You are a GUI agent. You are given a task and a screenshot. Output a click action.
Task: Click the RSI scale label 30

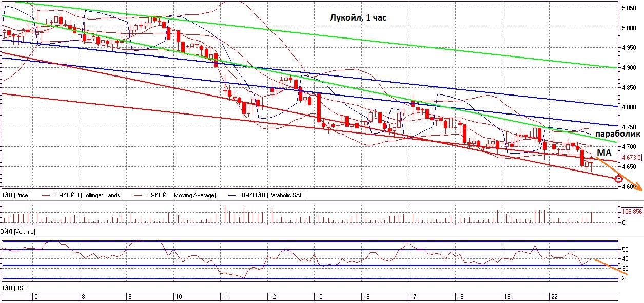tap(625, 269)
